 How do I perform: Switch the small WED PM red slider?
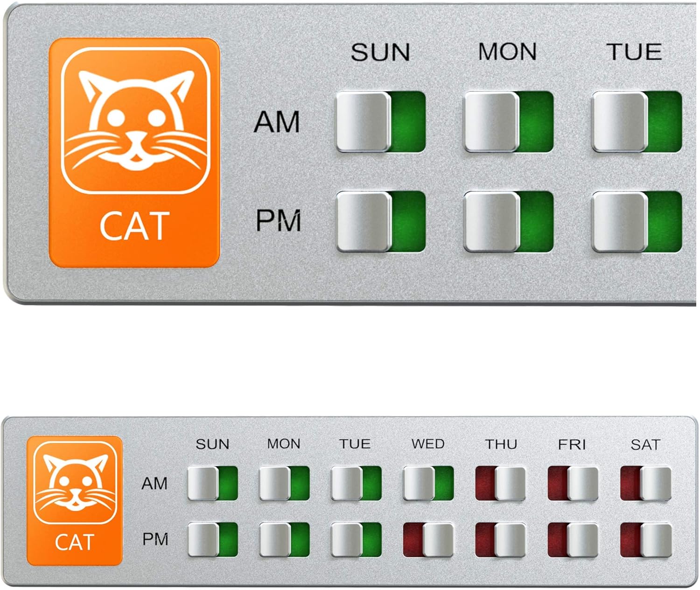(428, 540)
